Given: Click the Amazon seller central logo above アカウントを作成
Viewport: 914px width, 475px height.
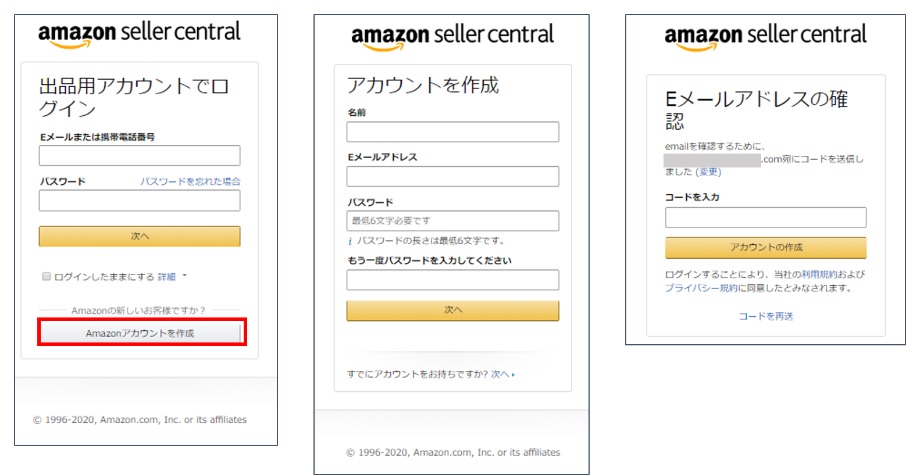Looking at the screenshot, I should click(x=452, y=38).
